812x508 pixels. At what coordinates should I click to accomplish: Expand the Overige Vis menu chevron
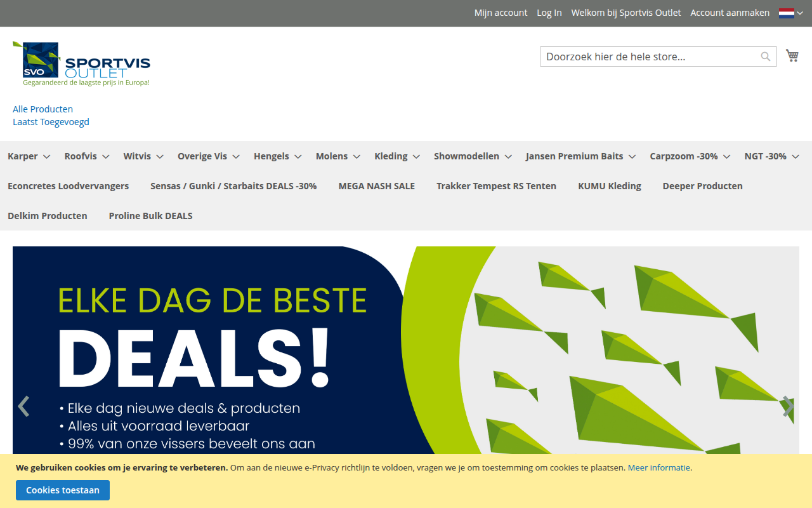pyautogui.click(x=236, y=157)
